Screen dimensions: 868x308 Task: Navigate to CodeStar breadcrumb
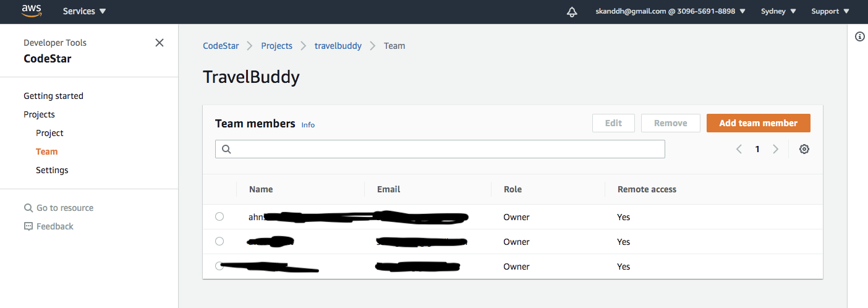221,46
